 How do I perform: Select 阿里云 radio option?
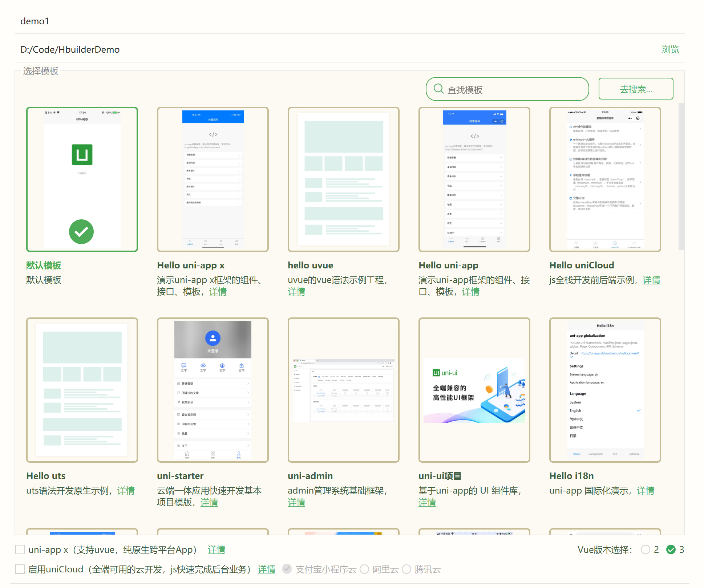click(364, 569)
